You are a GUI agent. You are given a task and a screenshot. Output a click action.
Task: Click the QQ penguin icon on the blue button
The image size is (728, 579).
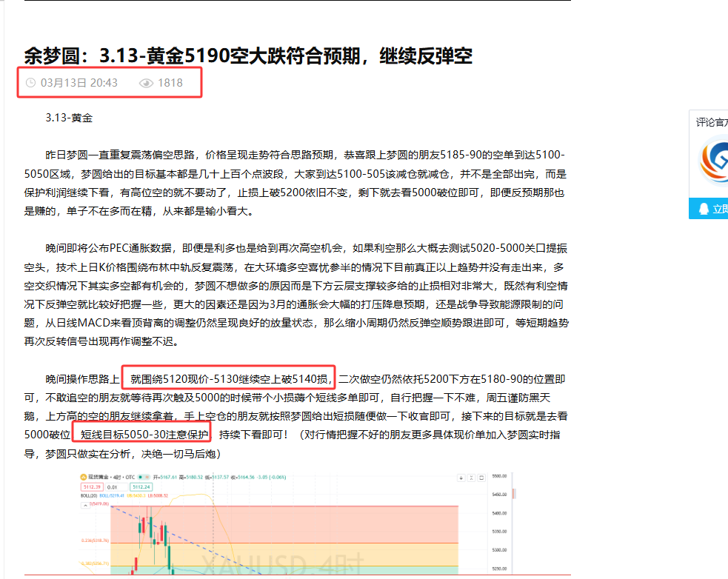[704, 209]
